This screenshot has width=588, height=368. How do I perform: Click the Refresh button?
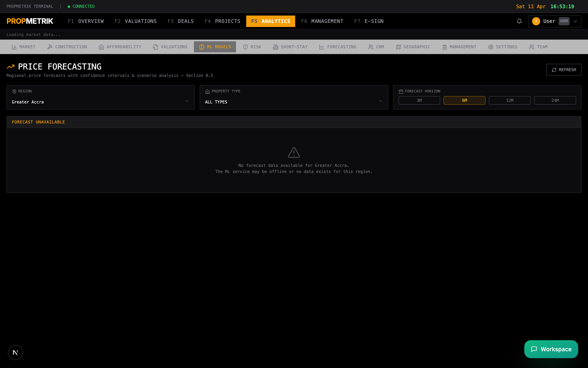[x=564, y=70]
